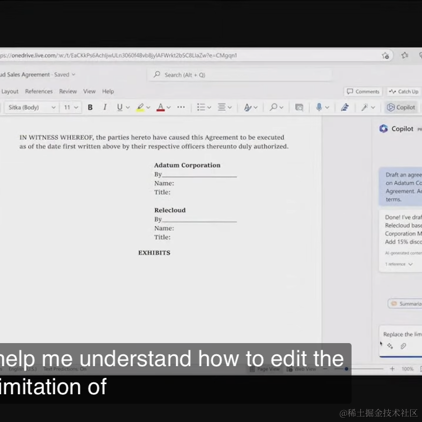Click Title: line under Relecloud

pyautogui.click(x=162, y=237)
